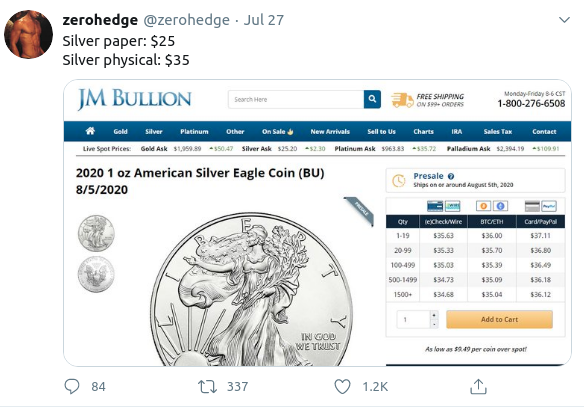Click the magnifier search button
This screenshot has width=584, height=407.
pos(372,99)
